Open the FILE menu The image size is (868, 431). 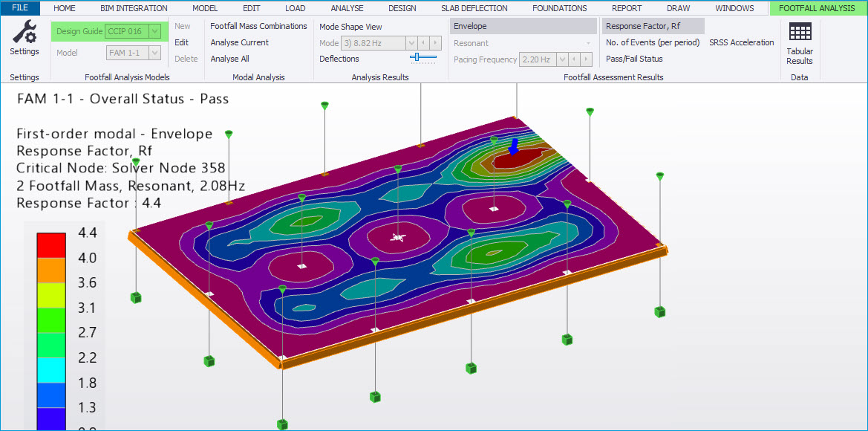(19, 8)
